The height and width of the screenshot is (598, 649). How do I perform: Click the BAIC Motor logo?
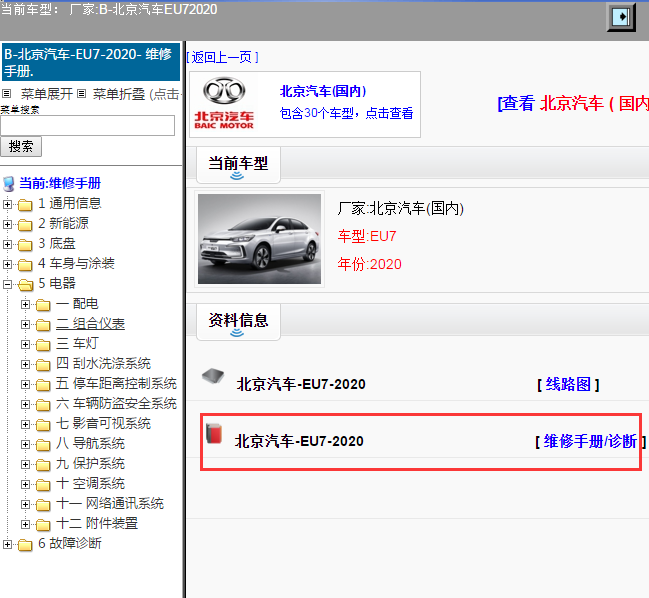pyautogui.click(x=224, y=103)
